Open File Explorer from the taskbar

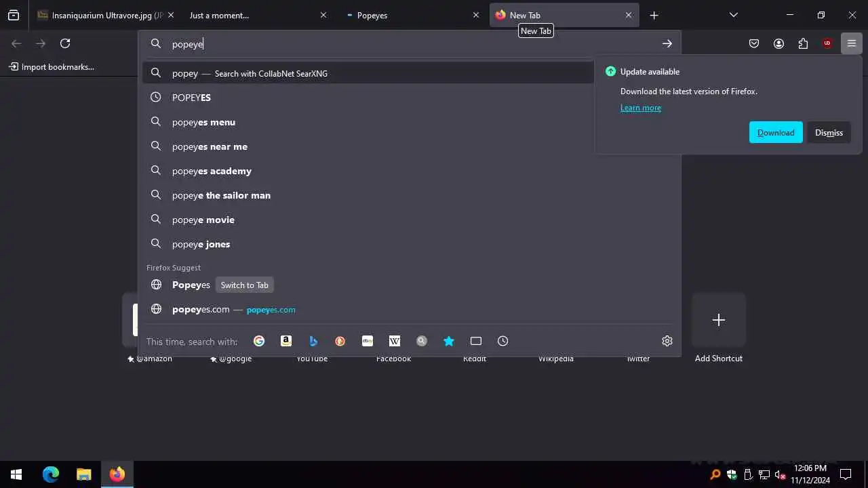83,474
